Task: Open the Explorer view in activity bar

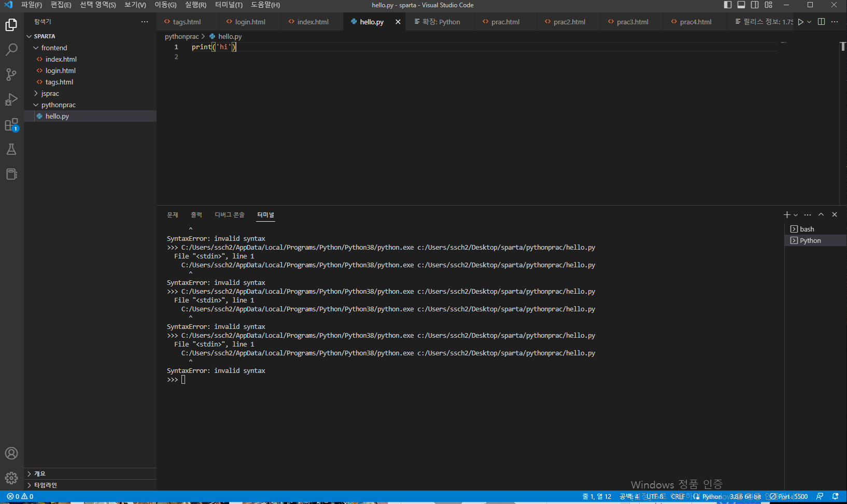Action: [x=11, y=25]
